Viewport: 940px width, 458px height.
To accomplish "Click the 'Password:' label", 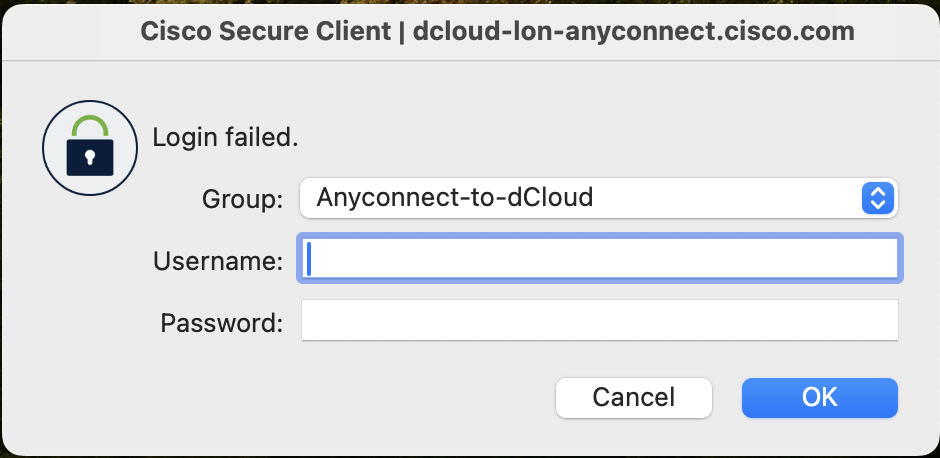I will point(221,323).
